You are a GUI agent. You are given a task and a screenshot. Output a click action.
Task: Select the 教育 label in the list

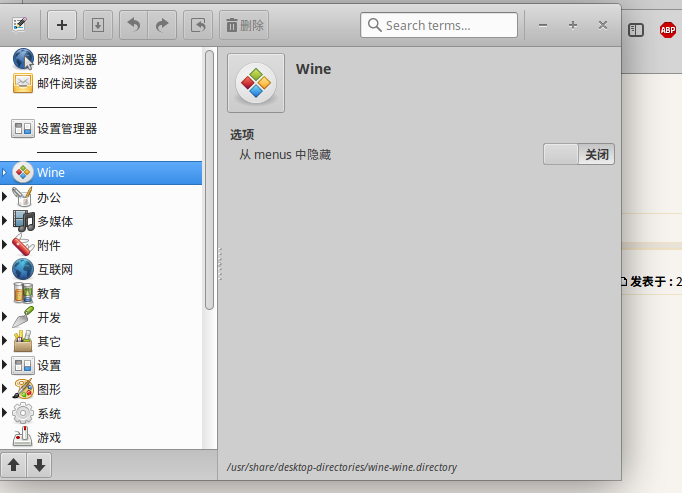(x=49, y=293)
